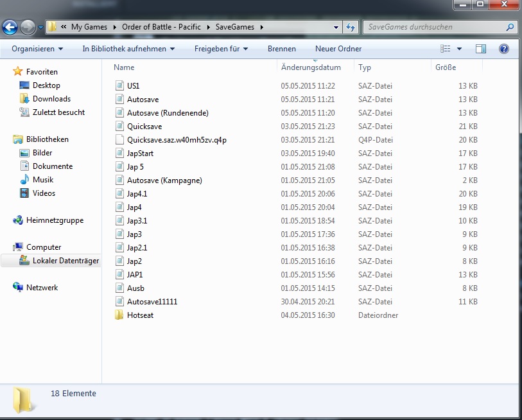Open the Help question mark icon
The image size is (522, 420).
tap(504, 49)
